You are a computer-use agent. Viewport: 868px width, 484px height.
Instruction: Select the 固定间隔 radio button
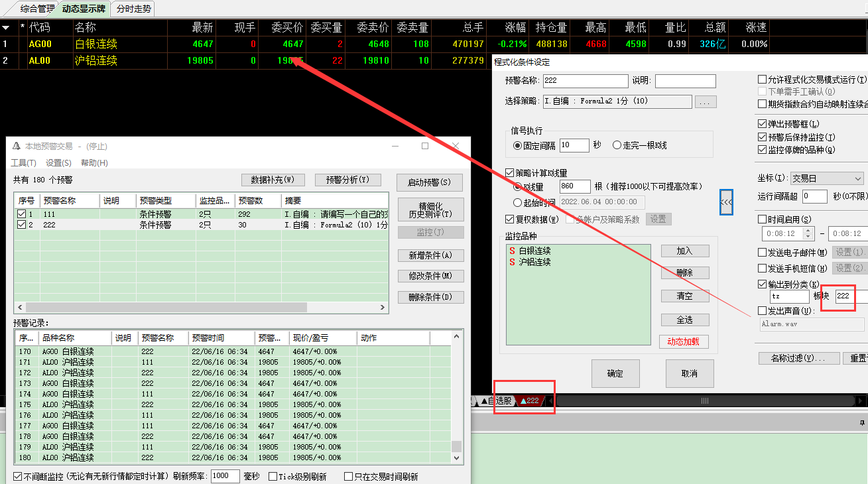pos(518,145)
